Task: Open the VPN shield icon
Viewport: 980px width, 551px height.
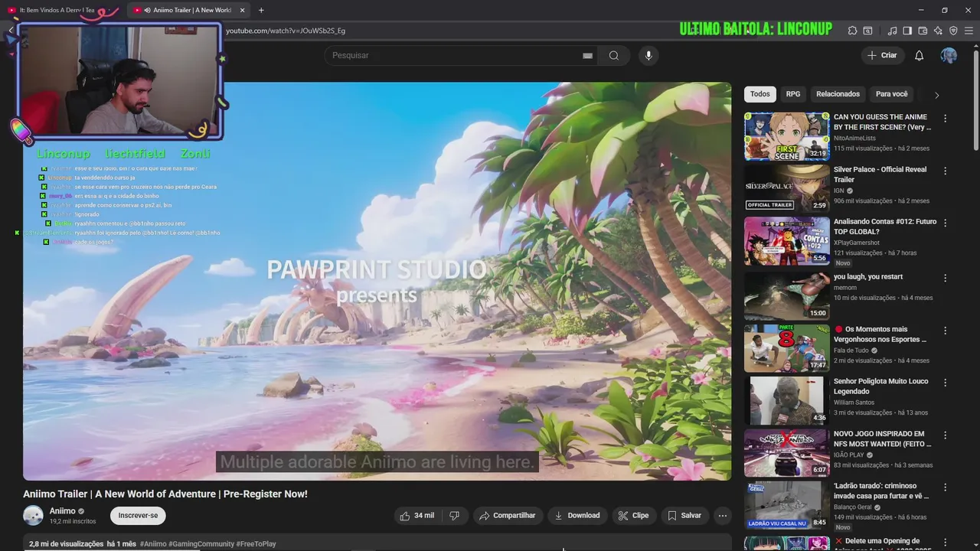Action: click(953, 31)
